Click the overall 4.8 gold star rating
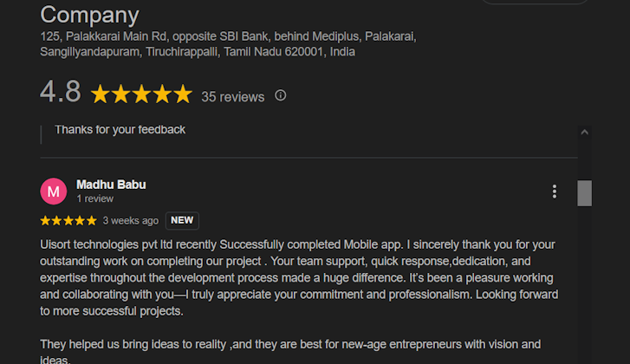 point(141,94)
